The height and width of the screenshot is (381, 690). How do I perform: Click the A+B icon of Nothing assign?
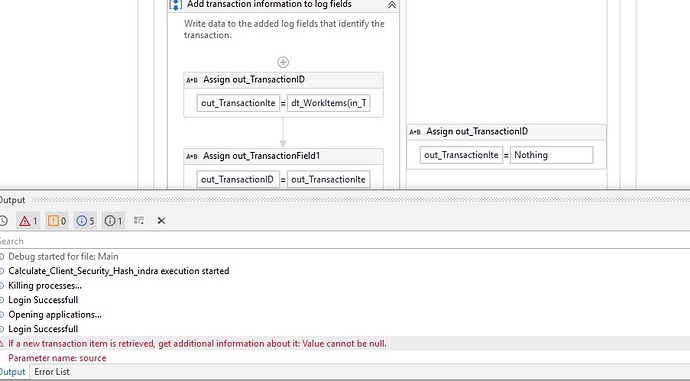click(415, 132)
